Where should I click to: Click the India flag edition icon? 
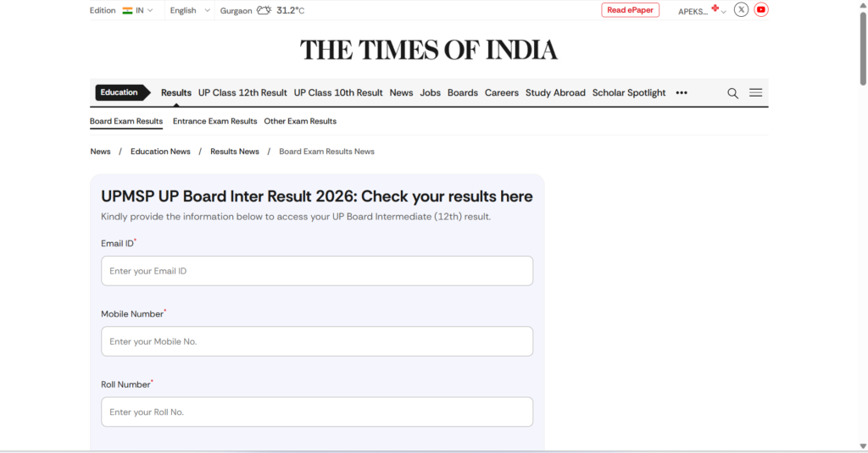127,10
